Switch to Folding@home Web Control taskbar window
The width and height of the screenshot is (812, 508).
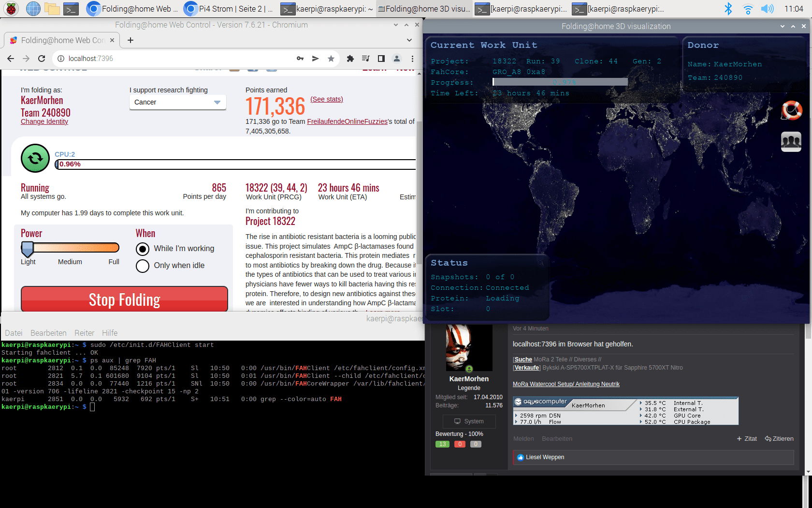click(132, 9)
